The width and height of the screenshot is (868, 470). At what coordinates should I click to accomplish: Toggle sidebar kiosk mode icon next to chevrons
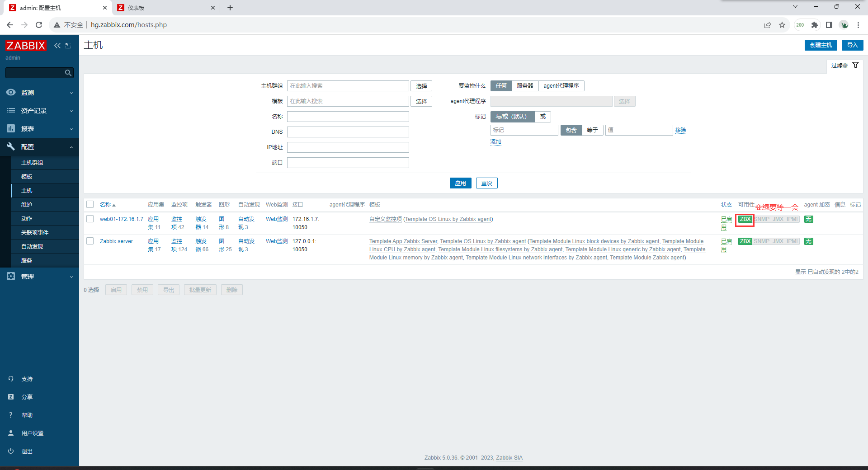pos(68,46)
